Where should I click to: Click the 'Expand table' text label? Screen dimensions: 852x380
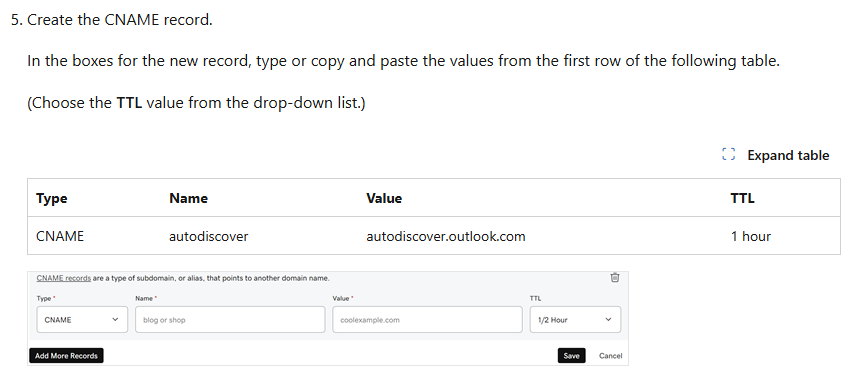click(788, 155)
